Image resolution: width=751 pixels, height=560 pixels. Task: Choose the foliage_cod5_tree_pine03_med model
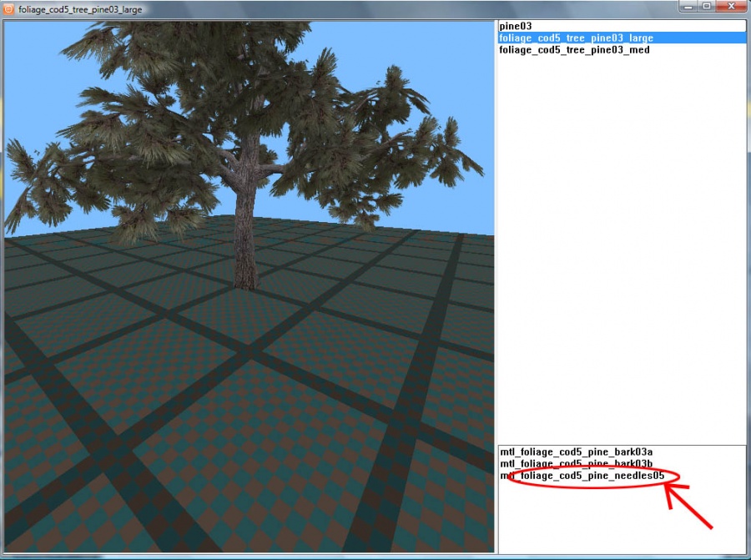point(574,50)
